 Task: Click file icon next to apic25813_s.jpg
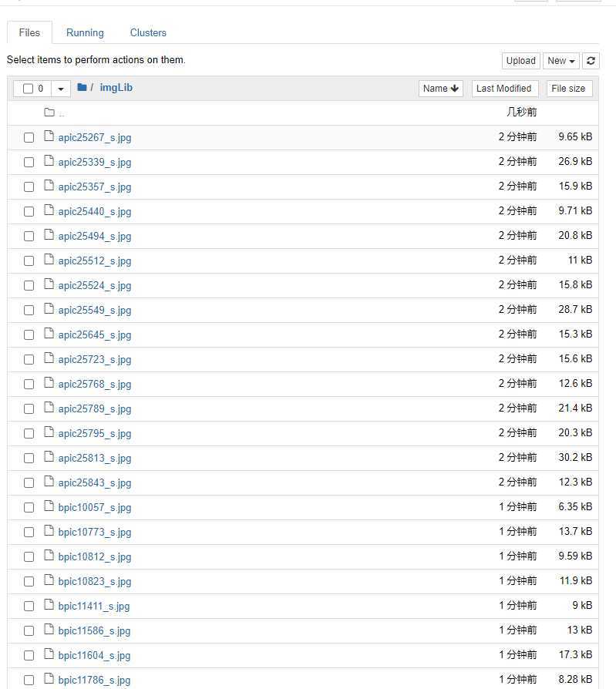click(x=49, y=456)
